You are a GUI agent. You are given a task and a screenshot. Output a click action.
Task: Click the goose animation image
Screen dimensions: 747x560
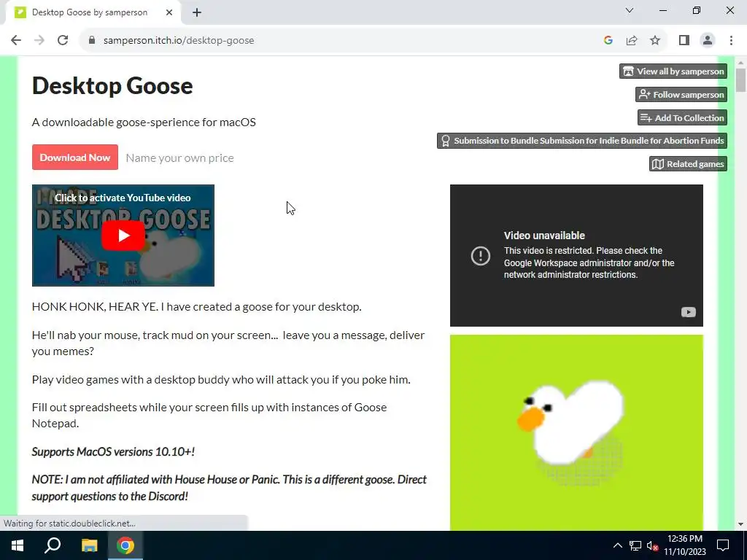tap(576, 432)
